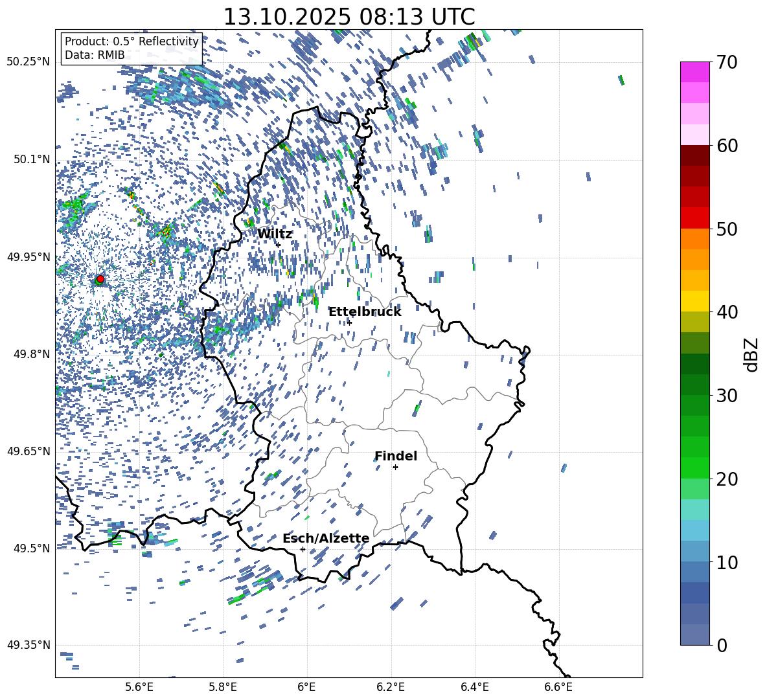Viewport: 767px width, 700px height.
Task: Click the colorbar tick label 10
Action: [x=727, y=562]
